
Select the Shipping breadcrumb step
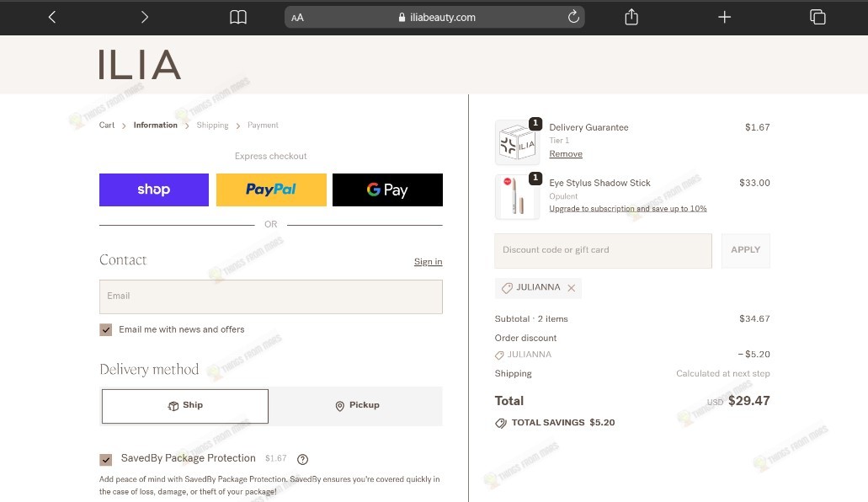[212, 125]
